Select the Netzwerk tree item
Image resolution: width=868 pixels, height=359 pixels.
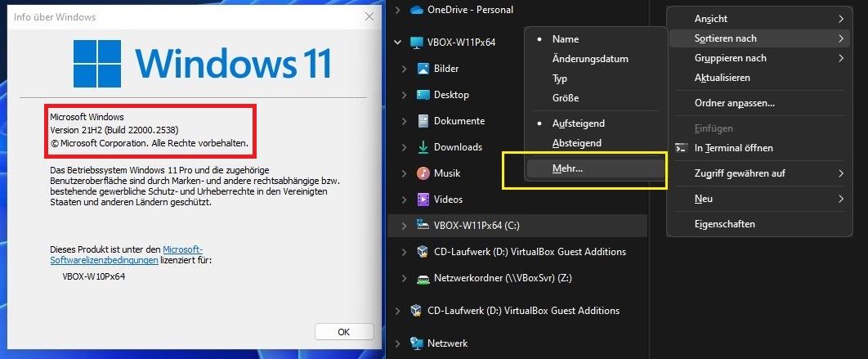point(517,343)
